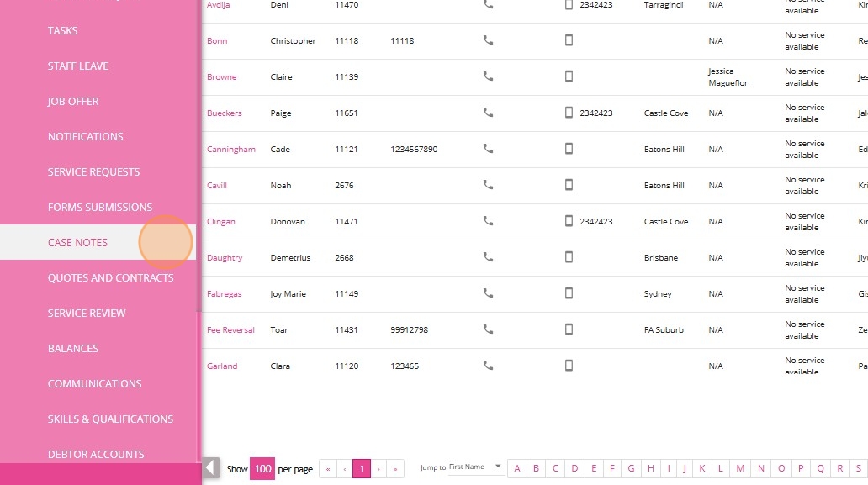Open Staff Leave in the sidebar
The height and width of the screenshot is (485, 868).
click(x=78, y=66)
